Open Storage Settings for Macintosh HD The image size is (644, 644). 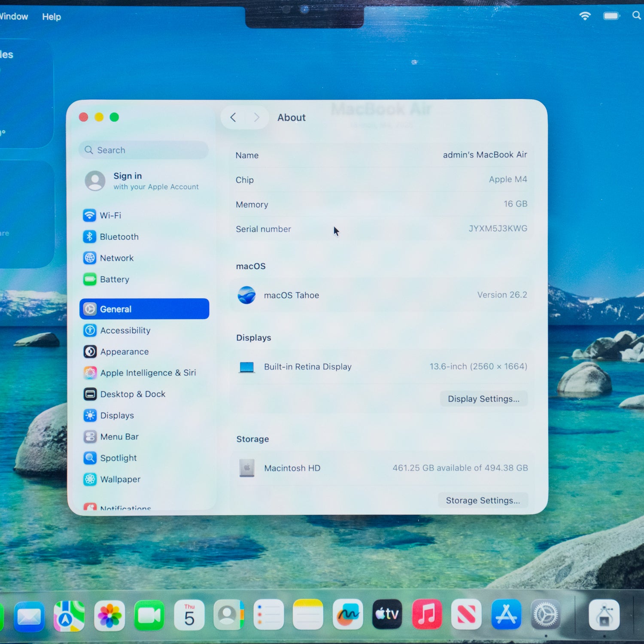tap(483, 500)
